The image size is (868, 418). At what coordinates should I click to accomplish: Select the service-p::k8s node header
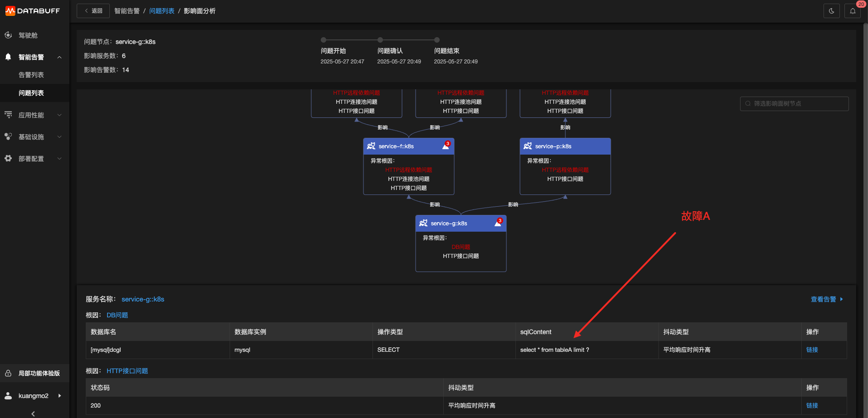point(565,146)
